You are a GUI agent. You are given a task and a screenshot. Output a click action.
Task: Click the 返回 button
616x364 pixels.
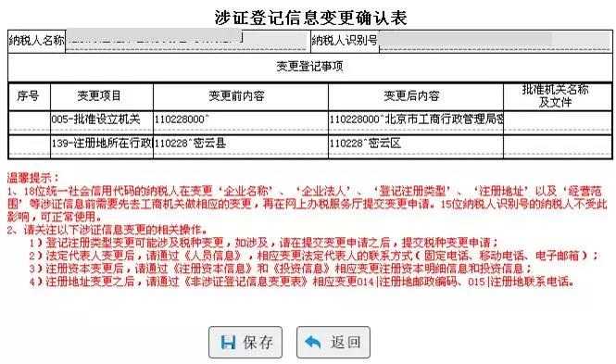333,343
